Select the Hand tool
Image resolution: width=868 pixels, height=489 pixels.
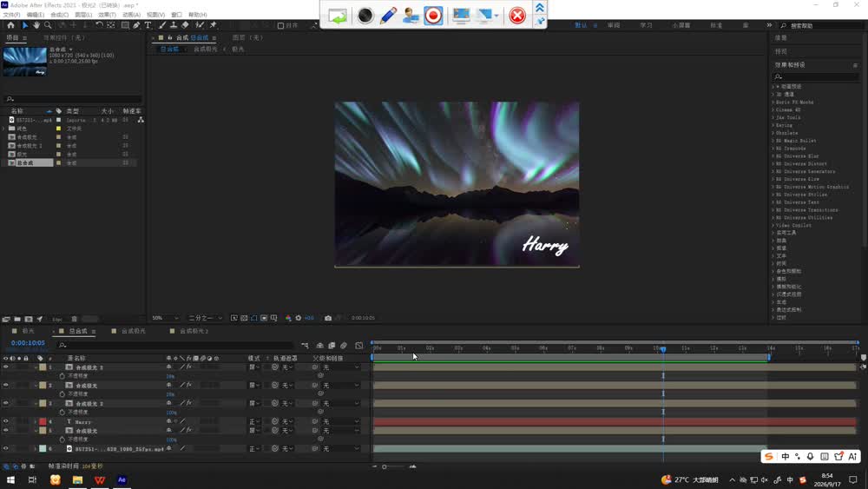pyautogui.click(x=36, y=25)
